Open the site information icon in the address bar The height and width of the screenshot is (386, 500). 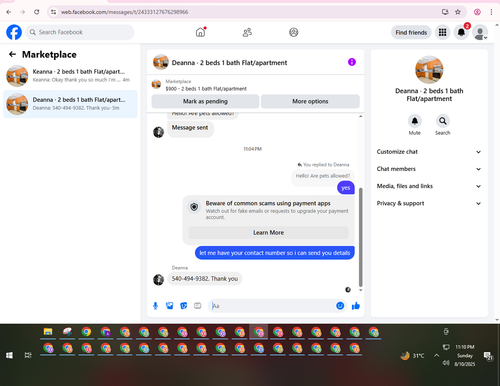point(53,12)
